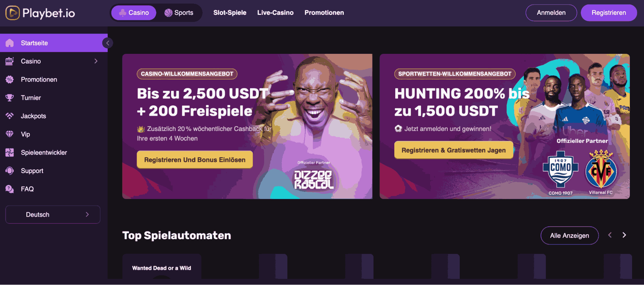
Task: Click Registrieren Und Bonus Einlösen button
Action: click(195, 160)
